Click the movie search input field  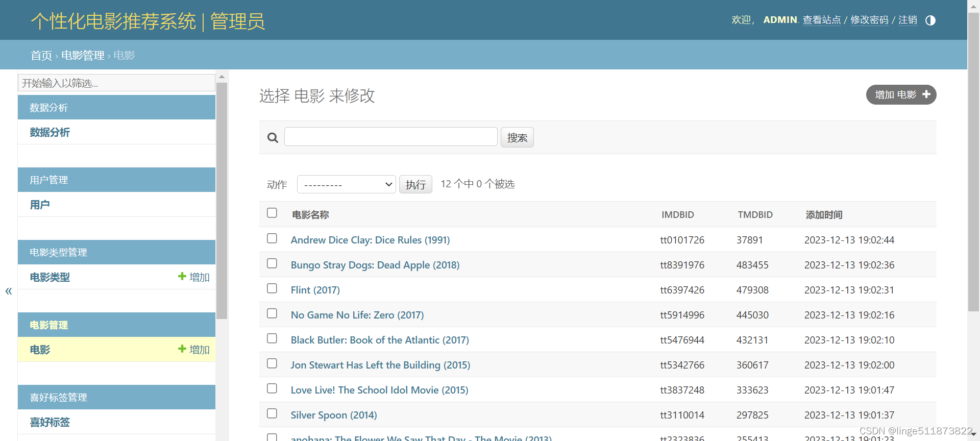coord(390,137)
